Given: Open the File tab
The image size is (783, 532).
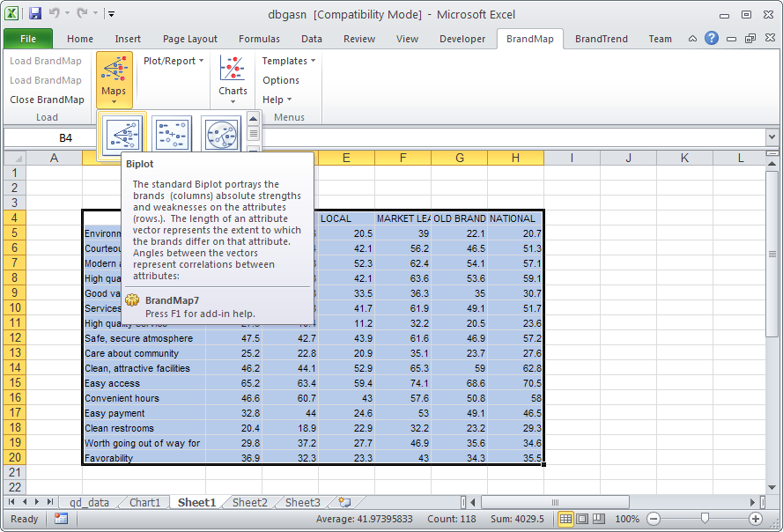Looking at the screenshot, I should (28, 39).
